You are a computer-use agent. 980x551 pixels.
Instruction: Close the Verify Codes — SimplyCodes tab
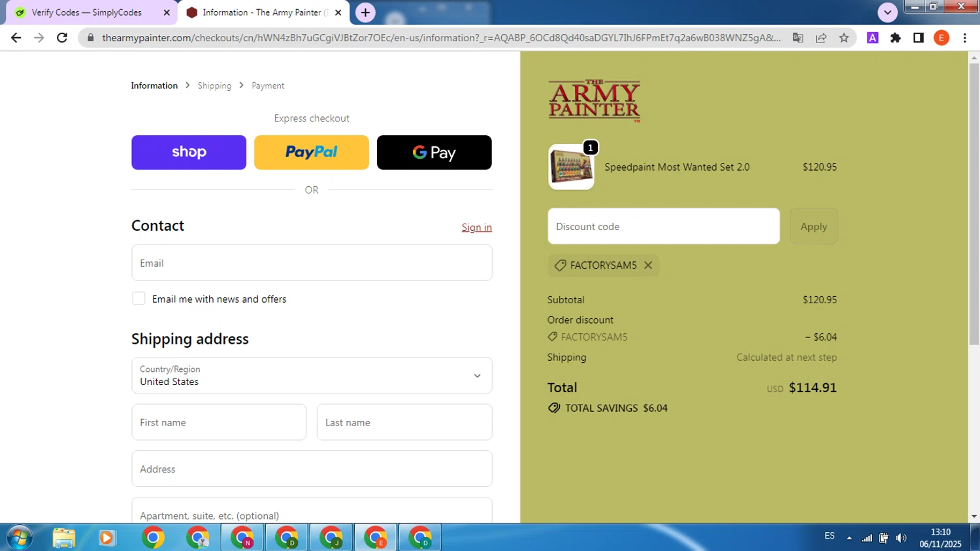point(167,12)
